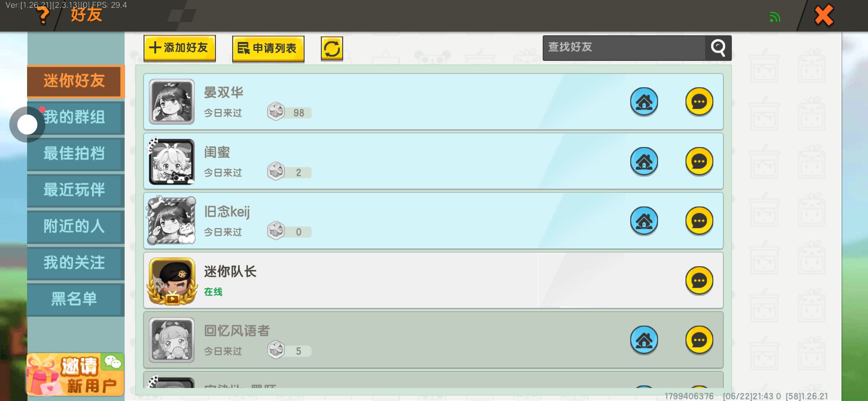Screen dimensions: 868x401
Task: Open chat with 回忆风语者
Action: tap(699, 340)
